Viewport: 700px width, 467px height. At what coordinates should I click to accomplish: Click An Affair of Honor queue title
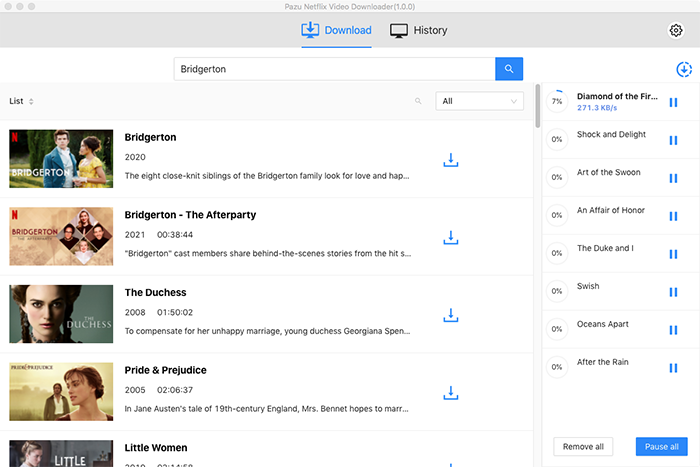(x=611, y=210)
